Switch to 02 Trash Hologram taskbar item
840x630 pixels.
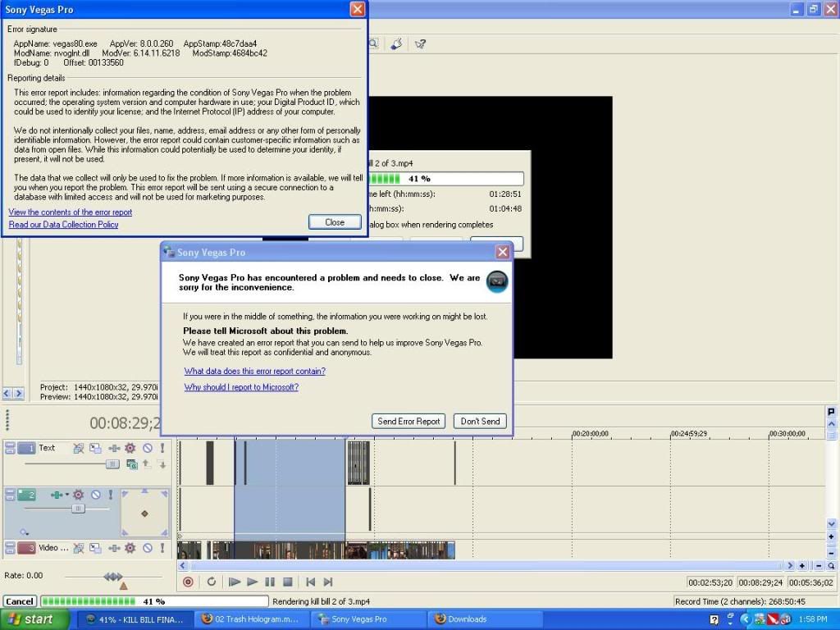coord(250,619)
